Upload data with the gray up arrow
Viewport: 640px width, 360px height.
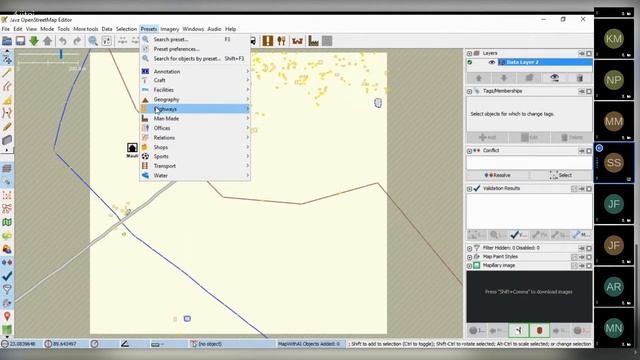(x=48, y=41)
